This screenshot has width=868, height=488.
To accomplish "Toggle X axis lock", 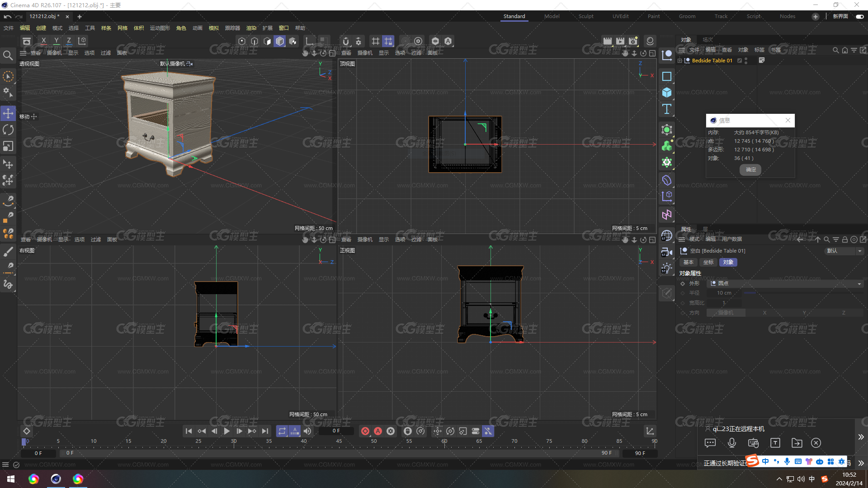I will click(x=43, y=41).
